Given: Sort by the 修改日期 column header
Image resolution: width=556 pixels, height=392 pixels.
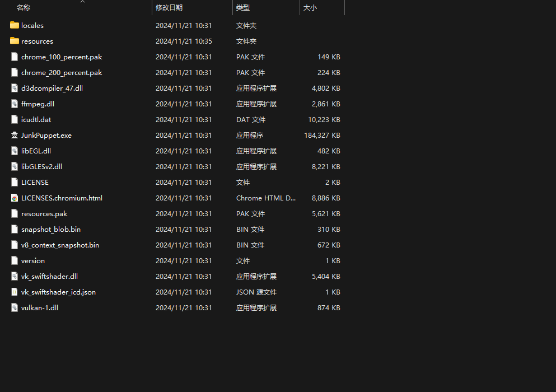Looking at the screenshot, I should 169,7.
